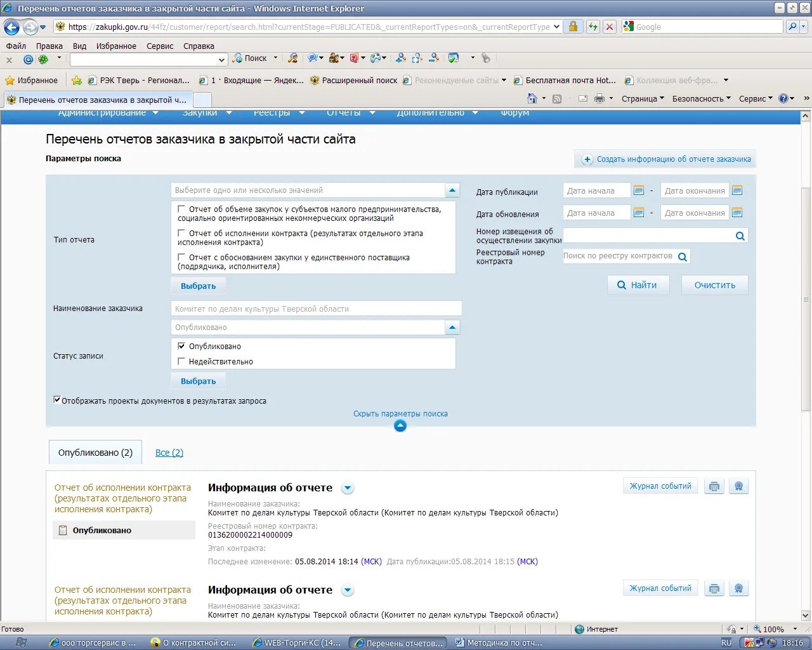Switch to WEB-Торги-КС taskbar window
The image size is (812, 650).
pyautogui.click(x=298, y=643)
